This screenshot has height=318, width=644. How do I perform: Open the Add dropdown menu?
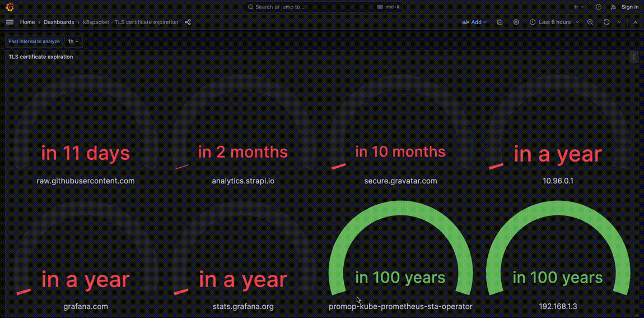[474, 22]
